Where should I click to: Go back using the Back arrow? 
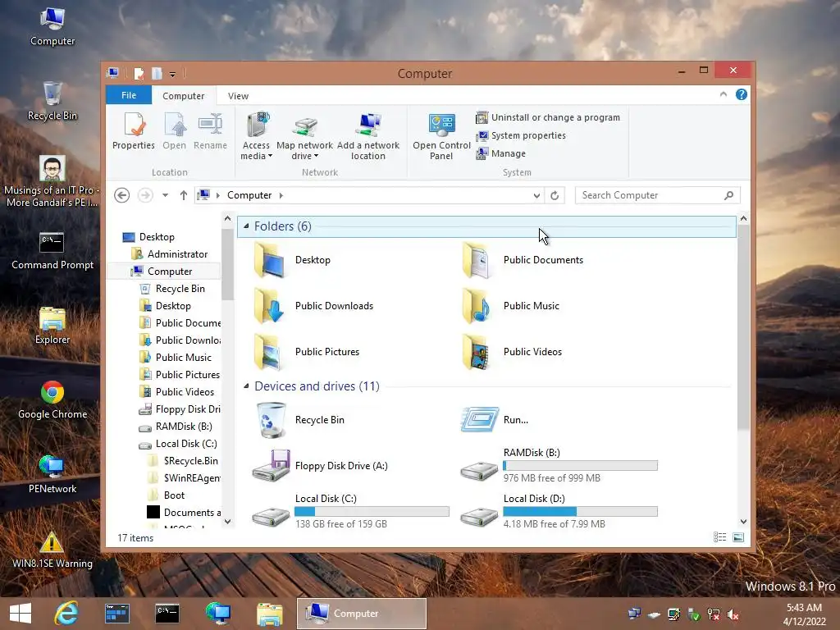122,195
